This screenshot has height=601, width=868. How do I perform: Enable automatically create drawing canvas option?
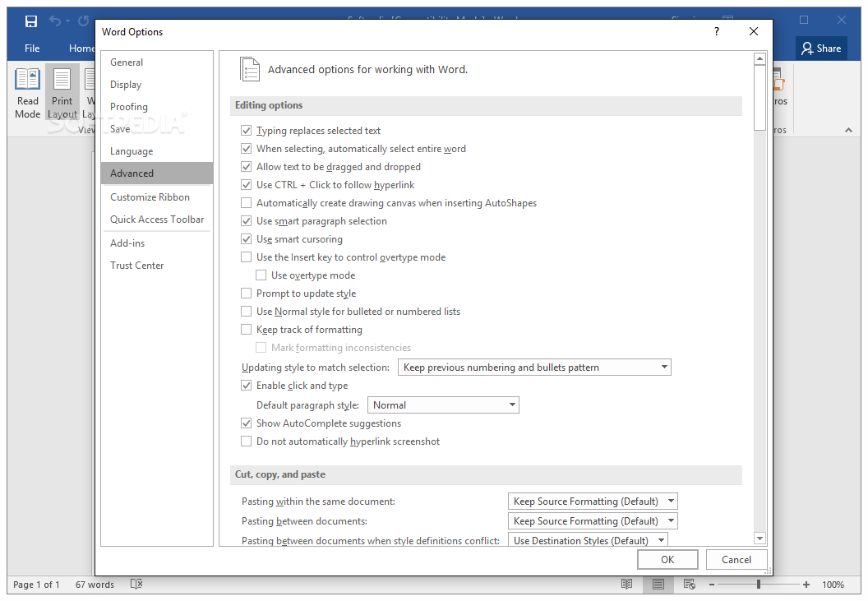point(247,203)
